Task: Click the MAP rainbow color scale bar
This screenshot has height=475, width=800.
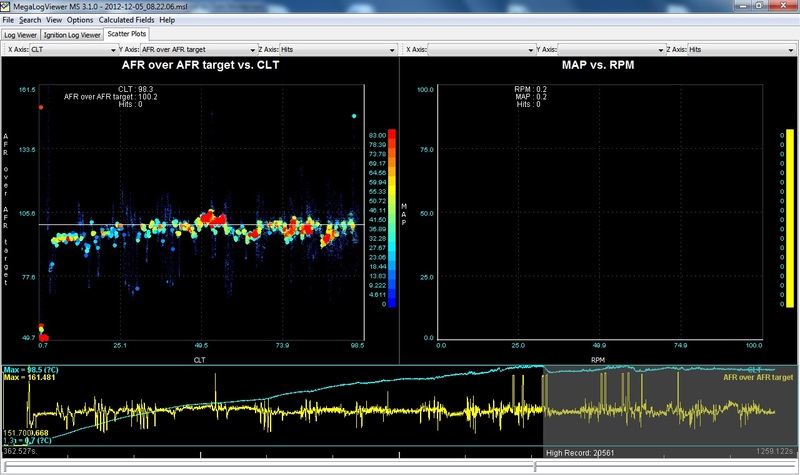Action: click(x=392, y=217)
